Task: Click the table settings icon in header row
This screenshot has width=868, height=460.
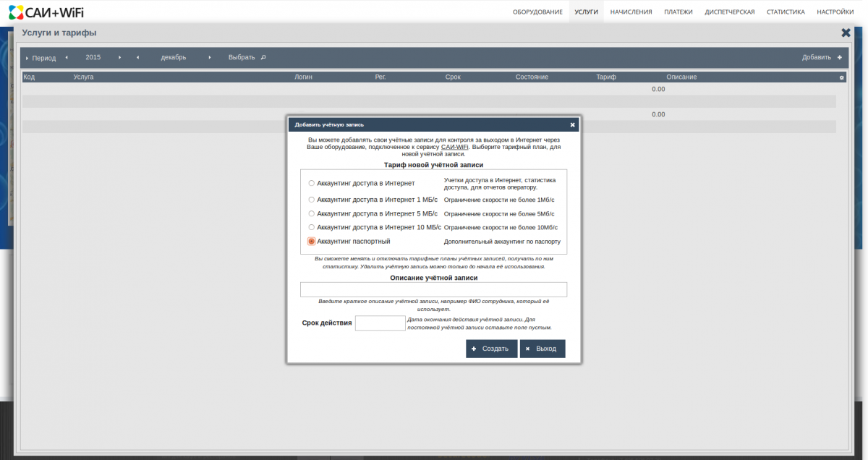Action: pyautogui.click(x=841, y=77)
